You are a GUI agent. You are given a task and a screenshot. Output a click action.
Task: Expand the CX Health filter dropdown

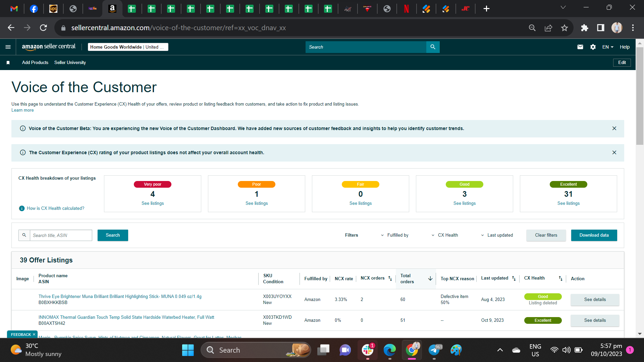[445, 235]
